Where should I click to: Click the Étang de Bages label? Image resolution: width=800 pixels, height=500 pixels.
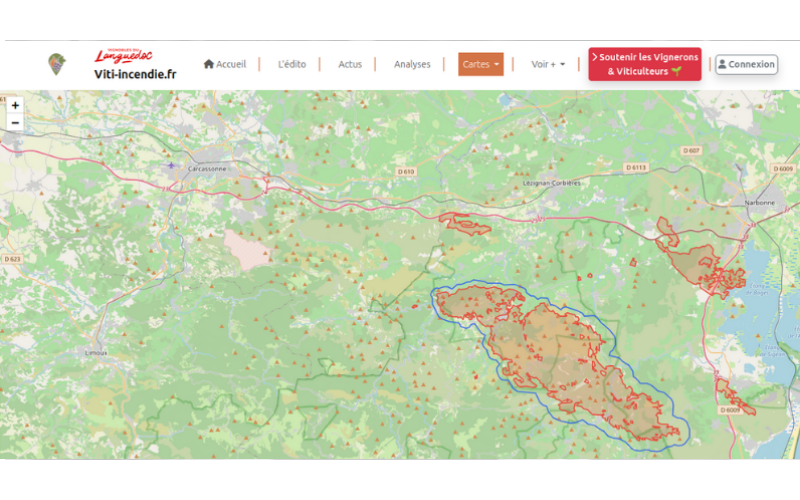[759, 289]
